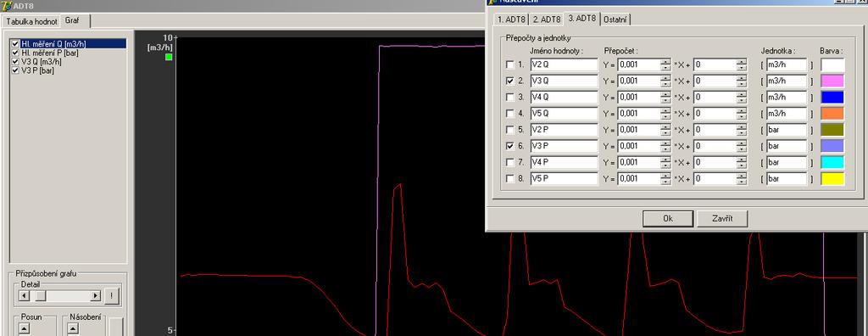The width and height of the screenshot is (868, 336).
Task: Open the Ostatní settings tab
Action: [x=615, y=19]
